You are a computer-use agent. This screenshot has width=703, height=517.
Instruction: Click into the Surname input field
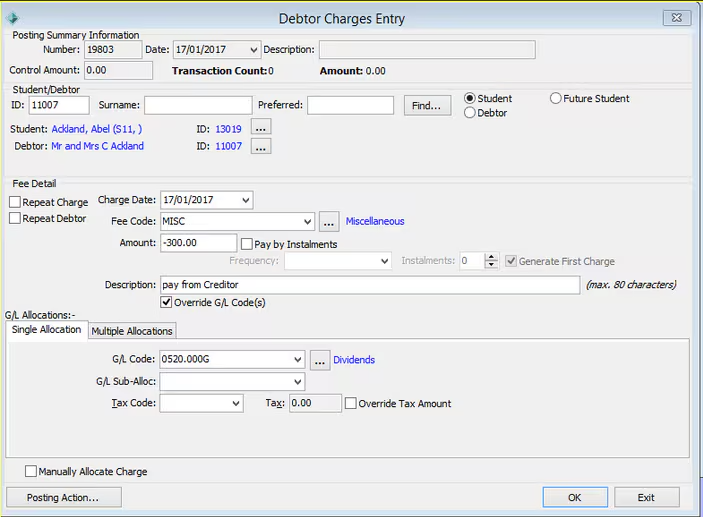[x=198, y=106]
